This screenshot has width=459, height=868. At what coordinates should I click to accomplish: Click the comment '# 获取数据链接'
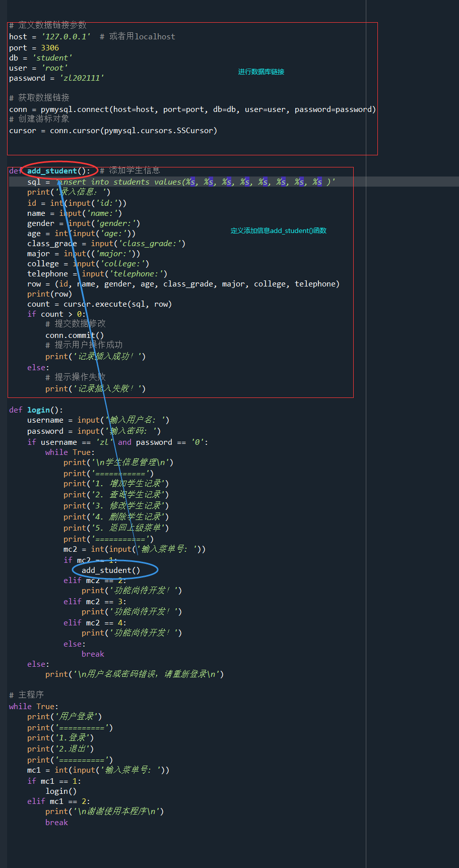(39, 97)
